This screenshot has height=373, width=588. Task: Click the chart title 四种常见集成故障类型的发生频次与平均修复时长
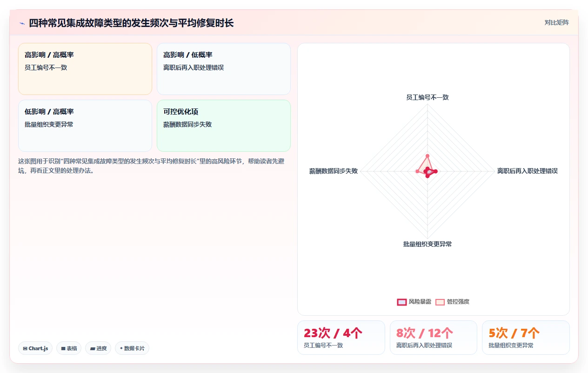pos(131,23)
